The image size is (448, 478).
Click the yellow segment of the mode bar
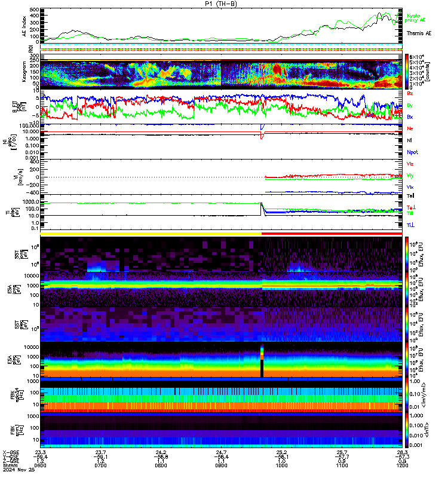[x=151, y=234]
